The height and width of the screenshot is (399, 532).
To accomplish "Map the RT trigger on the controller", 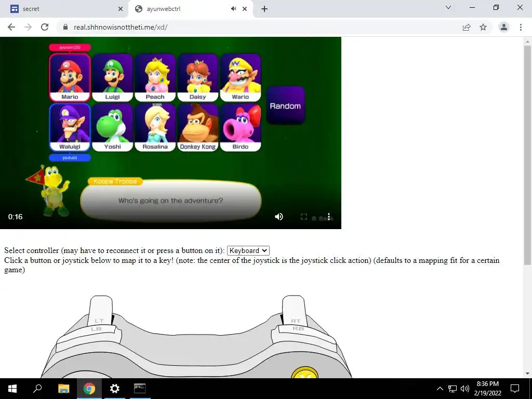I will (295, 311).
